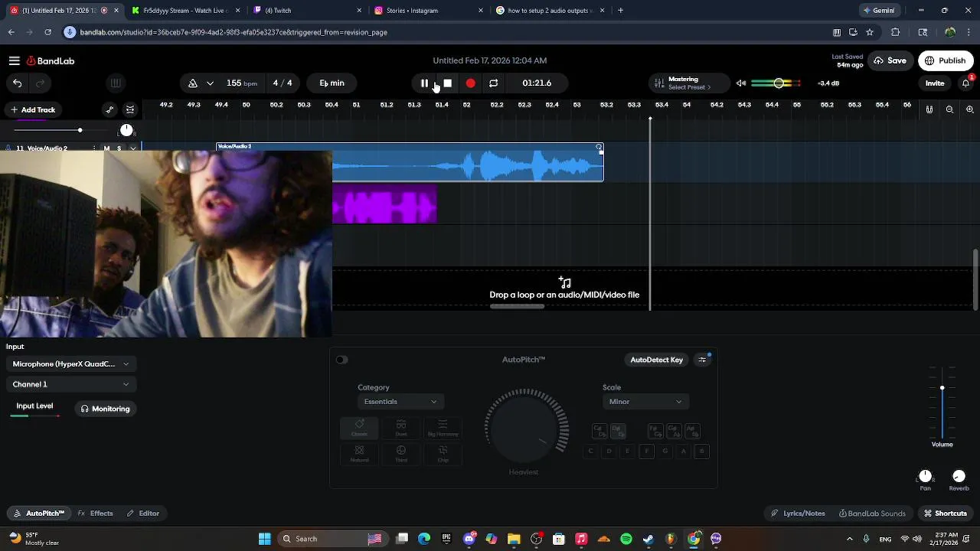This screenshot has width=980, height=551.
Task: Open the automation icon beside Add Track
Action: point(109,110)
